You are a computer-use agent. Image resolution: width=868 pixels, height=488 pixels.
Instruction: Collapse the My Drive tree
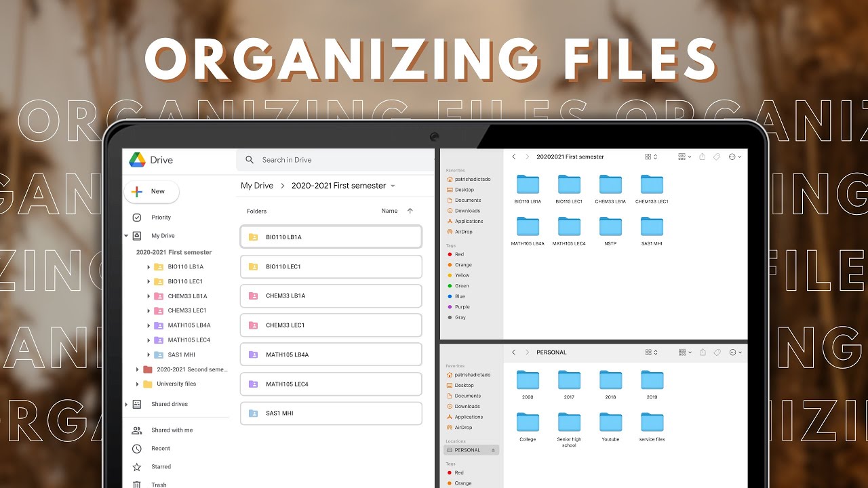(126, 236)
